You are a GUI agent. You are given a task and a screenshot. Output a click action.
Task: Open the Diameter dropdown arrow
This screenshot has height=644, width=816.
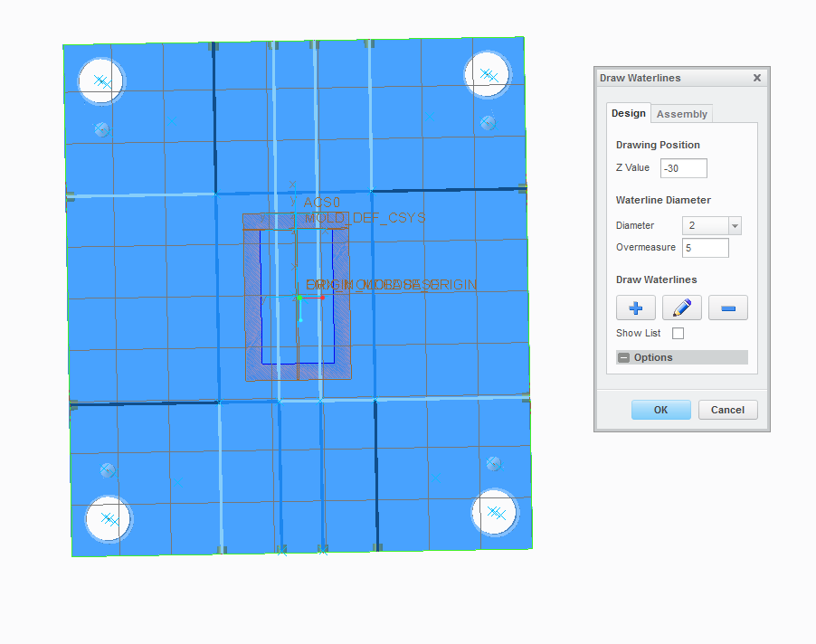tap(735, 226)
